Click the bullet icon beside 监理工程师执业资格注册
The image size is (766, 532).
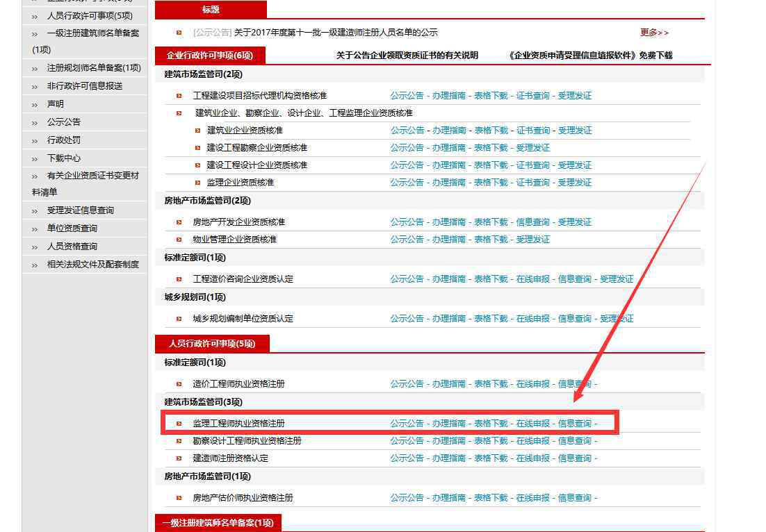179,424
